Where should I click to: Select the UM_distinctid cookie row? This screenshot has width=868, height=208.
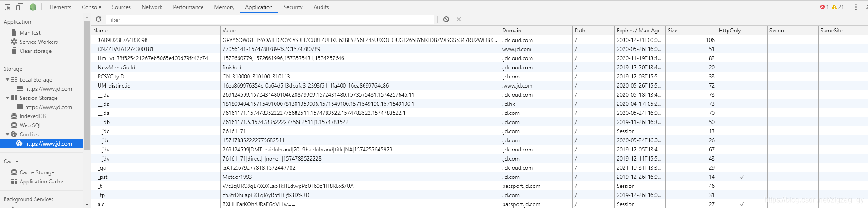pos(479,86)
